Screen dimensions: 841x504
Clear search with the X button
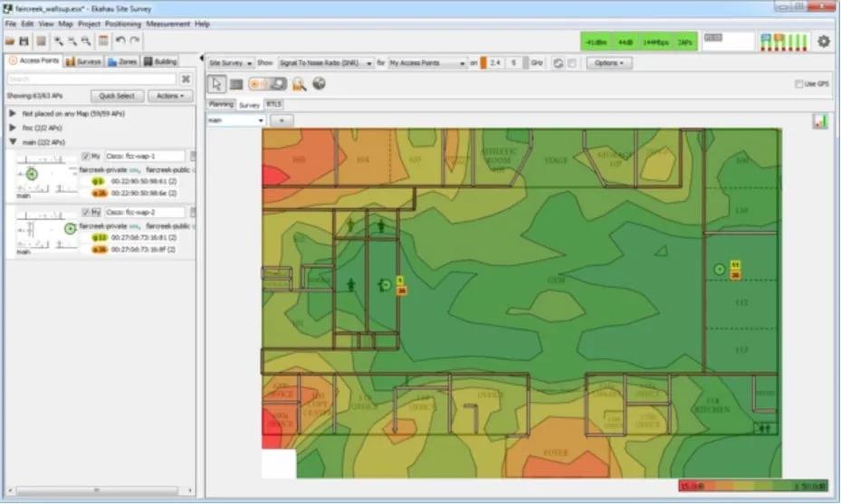(x=186, y=80)
